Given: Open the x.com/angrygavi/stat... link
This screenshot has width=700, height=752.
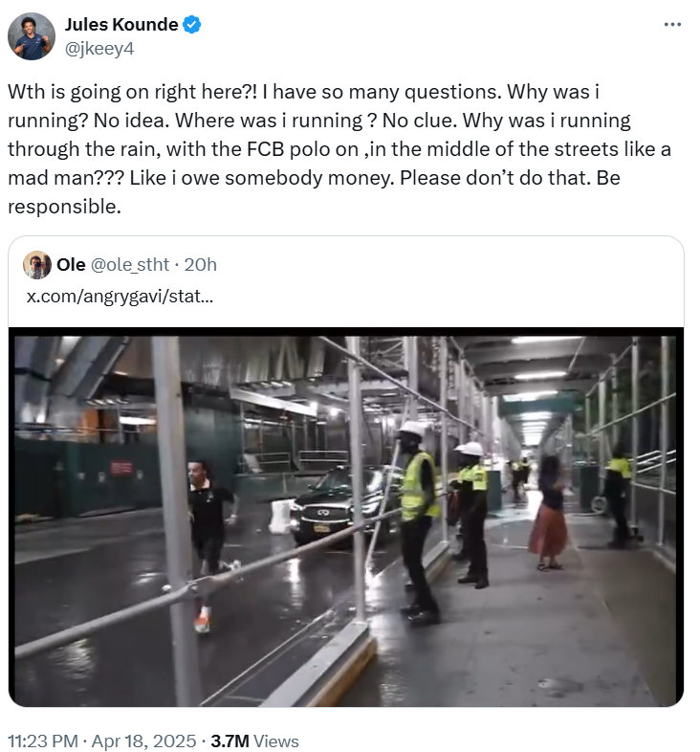Looking at the screenshot, I should (120, 296).
